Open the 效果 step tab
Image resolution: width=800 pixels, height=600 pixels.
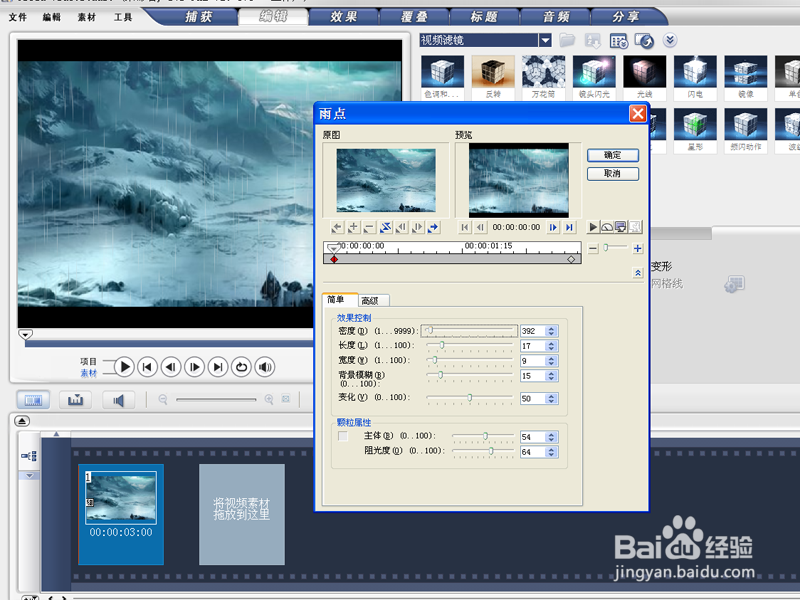343,17
